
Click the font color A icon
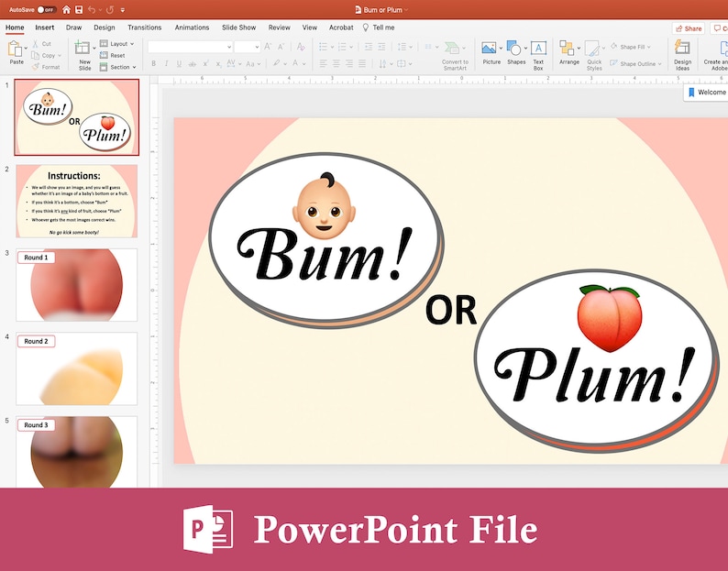[295, 63]
